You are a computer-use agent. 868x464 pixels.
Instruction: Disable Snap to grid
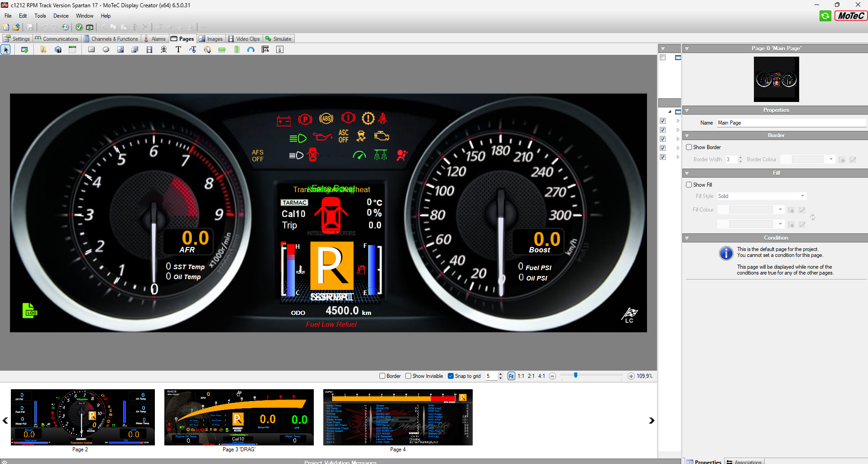451,376
